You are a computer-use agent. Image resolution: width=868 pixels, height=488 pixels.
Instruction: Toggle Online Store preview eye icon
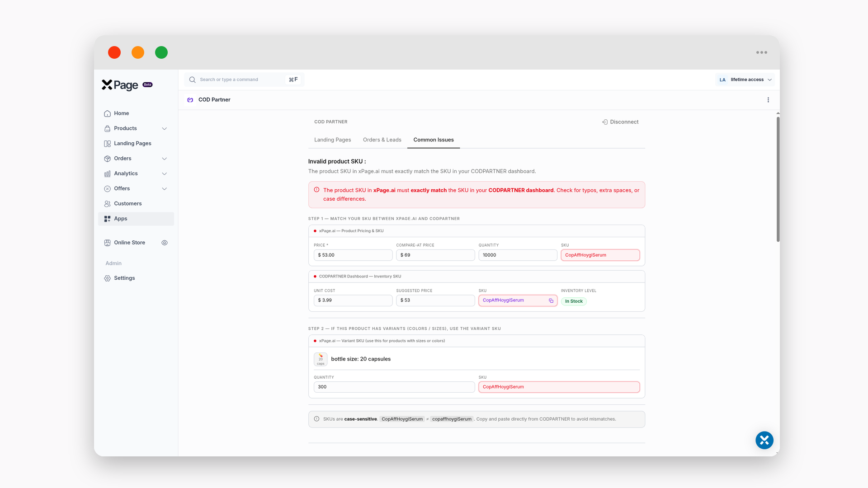(165, 243)
